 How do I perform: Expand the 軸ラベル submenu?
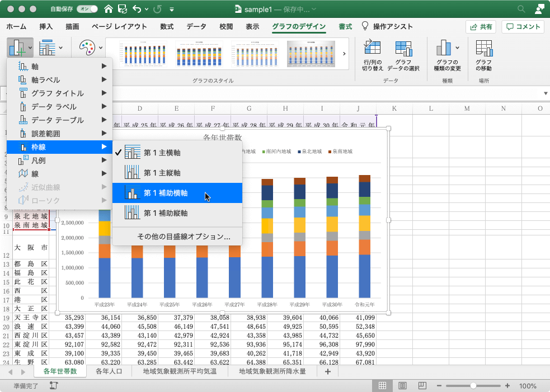(x=60, y=79)
